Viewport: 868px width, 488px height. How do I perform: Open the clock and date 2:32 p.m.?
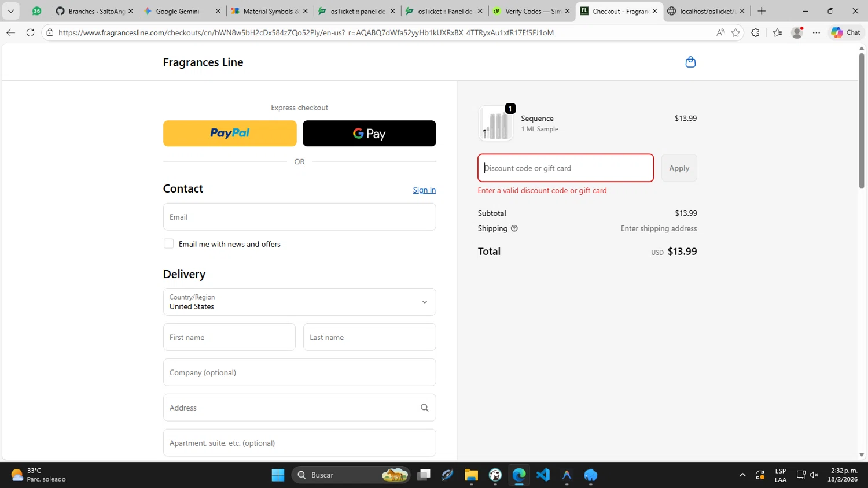click(x=843, y=475)
